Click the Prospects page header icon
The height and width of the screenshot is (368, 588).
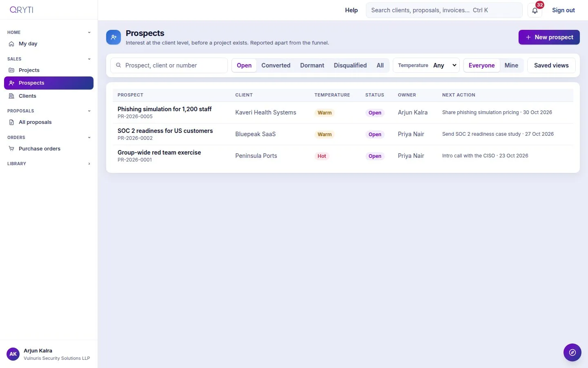[x=114, y=37]
